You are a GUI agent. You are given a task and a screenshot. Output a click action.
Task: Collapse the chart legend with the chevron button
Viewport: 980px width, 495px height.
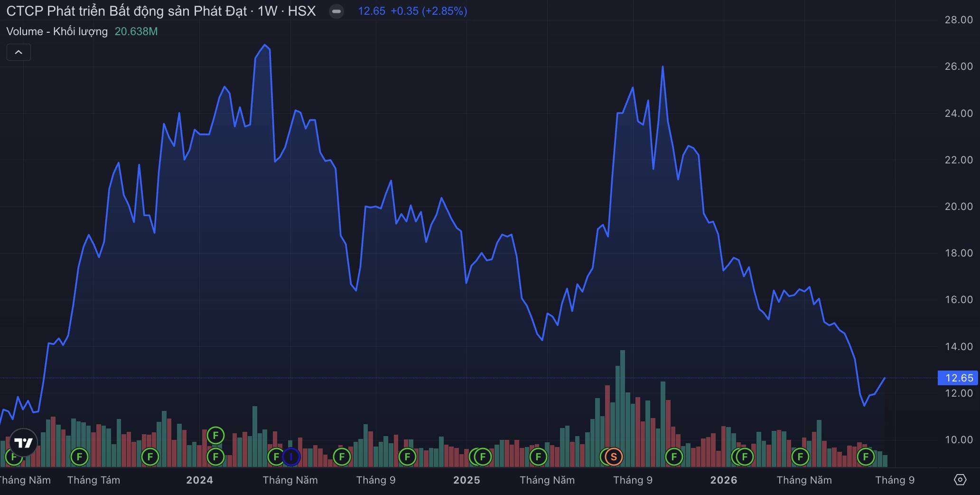19,52
